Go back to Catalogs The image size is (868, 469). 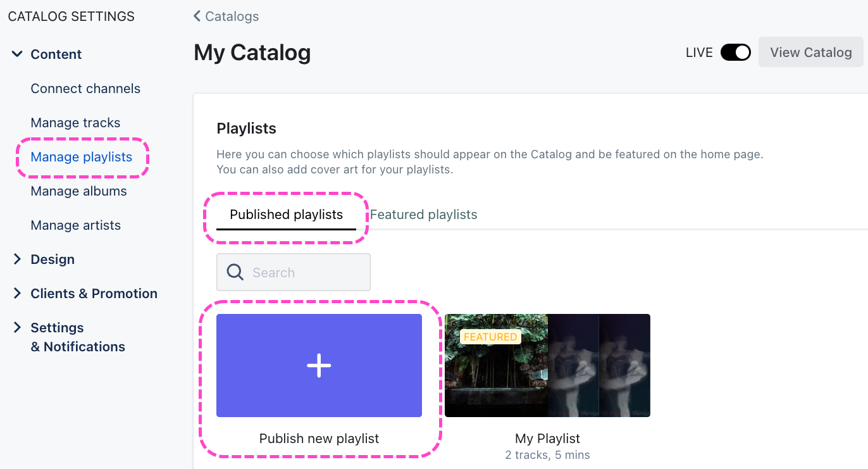click(x=232, y=16)
